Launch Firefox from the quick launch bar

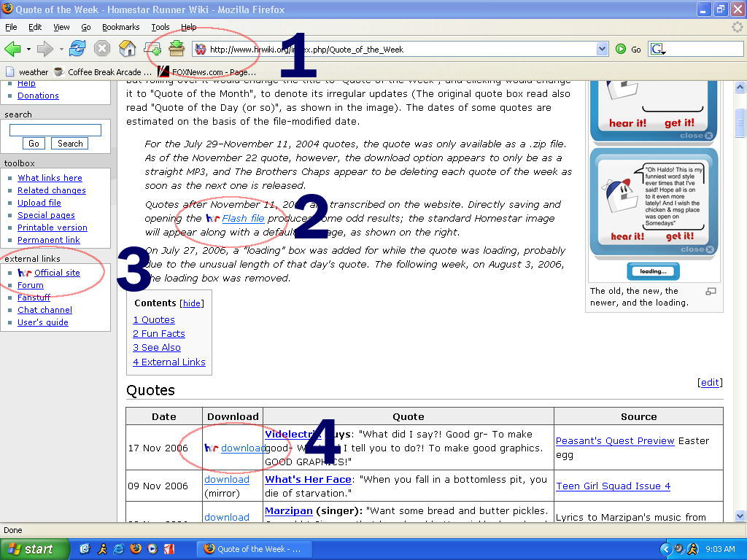(x=135, y=548)
